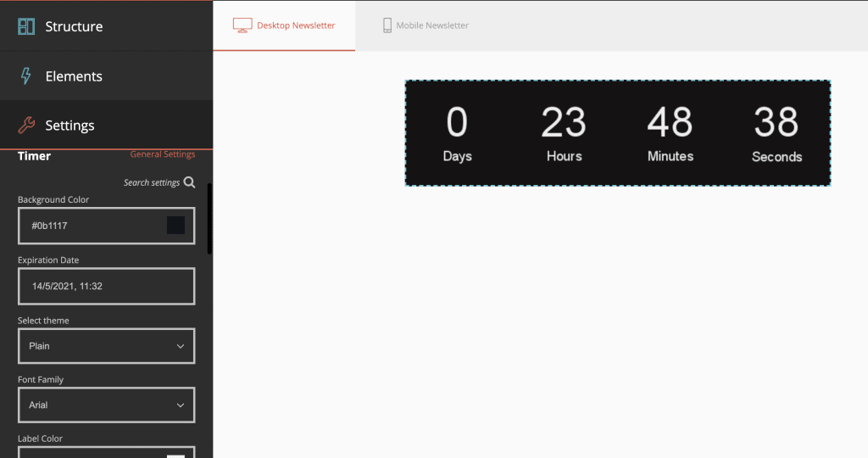Open the General Settings link
868x458 pixels.
(x=162, y=154)
